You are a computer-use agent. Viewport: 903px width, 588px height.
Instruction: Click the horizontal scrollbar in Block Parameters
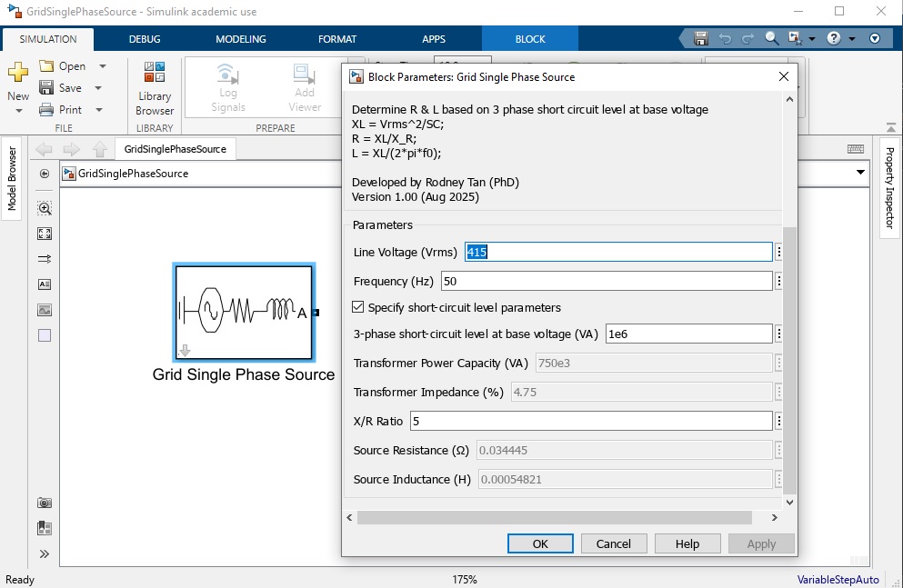(554, 517)
